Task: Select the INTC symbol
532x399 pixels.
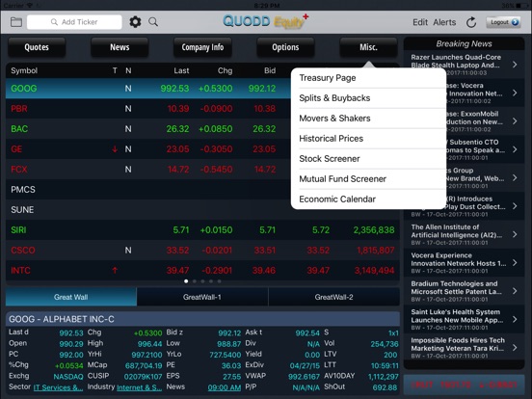Action: (20, 271)
